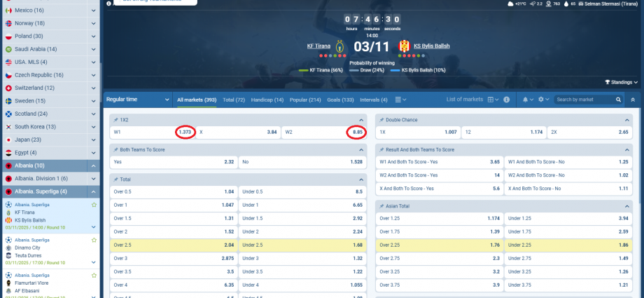The image size is (644, 298).
Task: Pin Result And Both Teams To Score
Action: tap(381, 150)
